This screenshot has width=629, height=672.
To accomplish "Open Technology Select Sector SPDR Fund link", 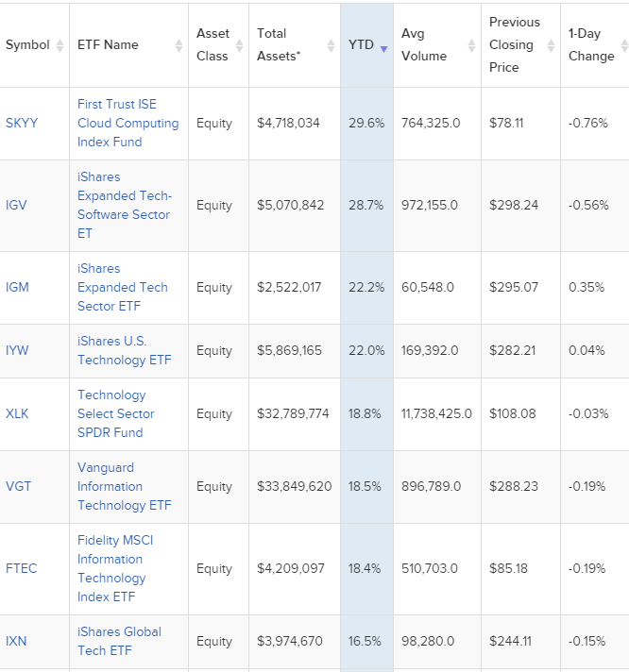I will [115, 414].
